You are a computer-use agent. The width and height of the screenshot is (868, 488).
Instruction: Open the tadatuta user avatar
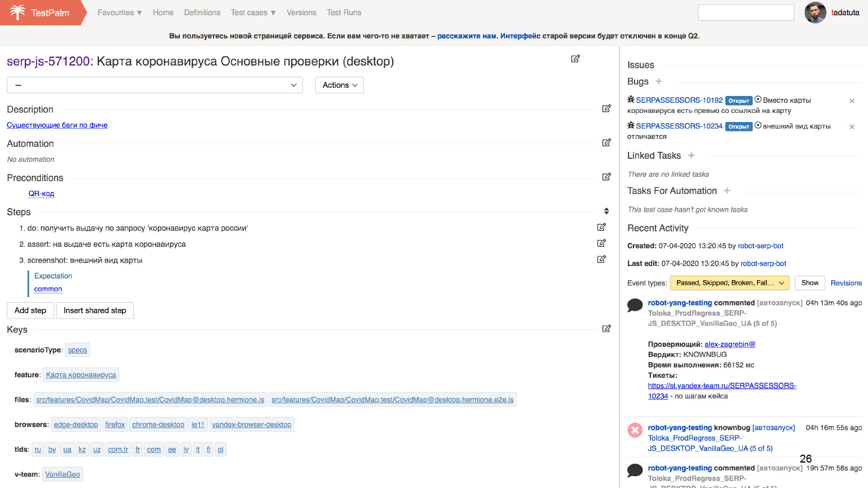coord(815,12)
